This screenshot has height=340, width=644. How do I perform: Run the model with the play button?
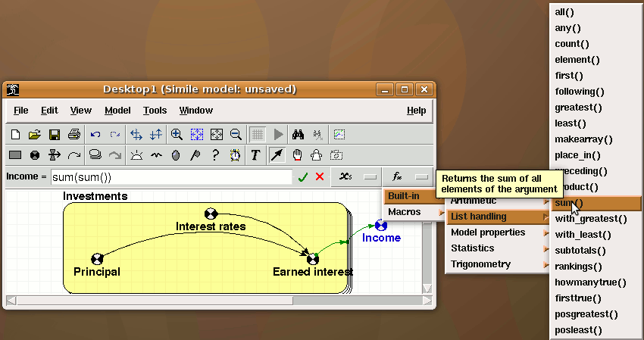click(278, 134)
